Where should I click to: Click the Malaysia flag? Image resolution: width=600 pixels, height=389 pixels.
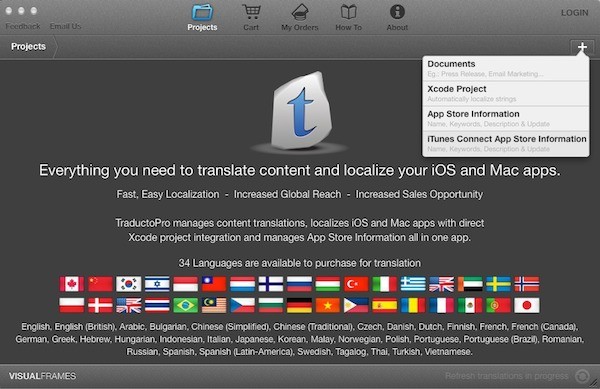point(214,306)
